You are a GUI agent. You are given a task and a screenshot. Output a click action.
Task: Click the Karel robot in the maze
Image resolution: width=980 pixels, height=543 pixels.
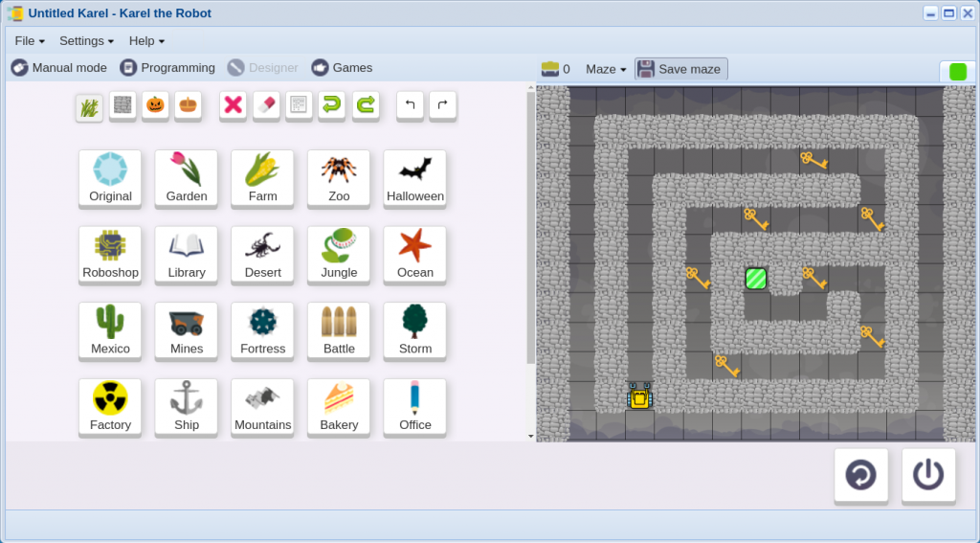click(x=639, y=396)
